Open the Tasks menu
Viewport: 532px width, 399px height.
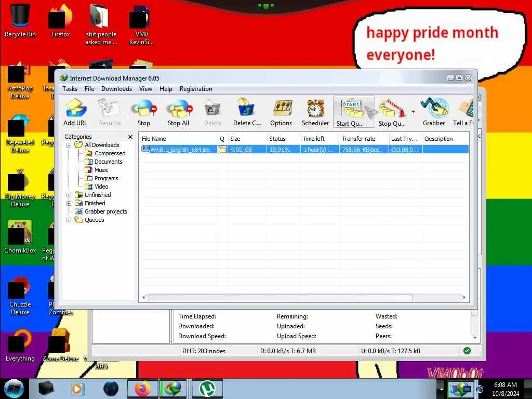pos(70,89)
